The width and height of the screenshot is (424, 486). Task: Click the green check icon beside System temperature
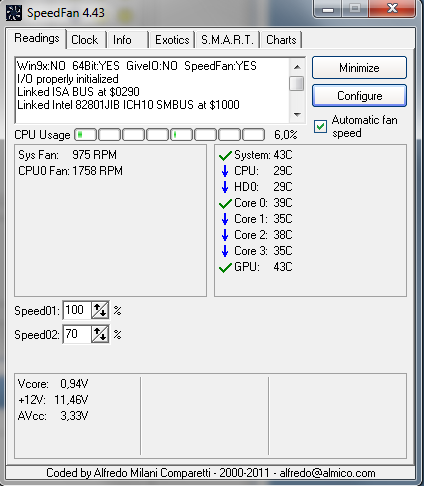coord(225,155)
